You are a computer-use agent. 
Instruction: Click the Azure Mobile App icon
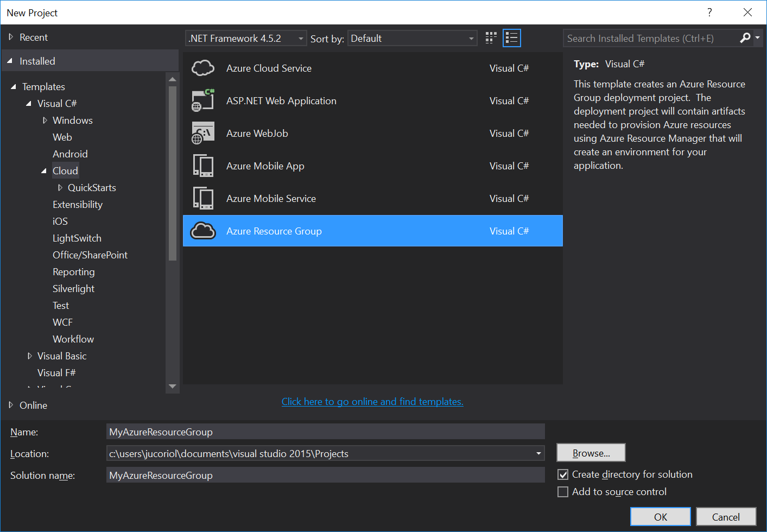pos(203,166)
